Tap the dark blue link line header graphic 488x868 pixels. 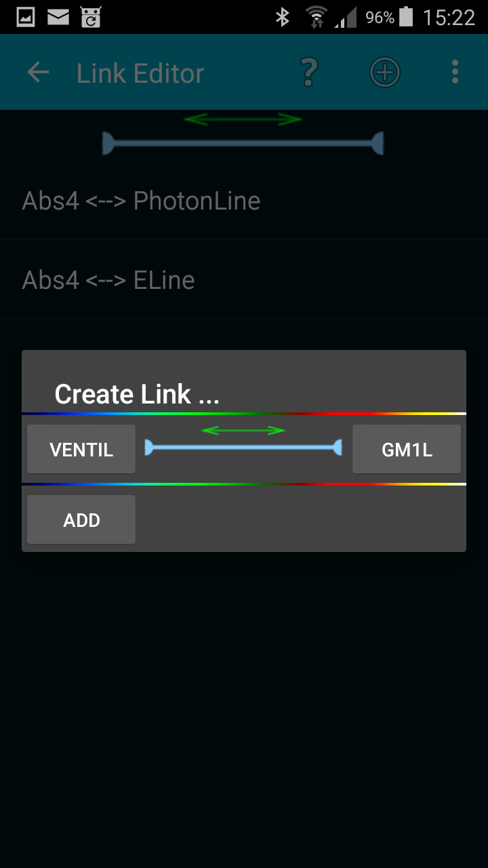(243, 143)
